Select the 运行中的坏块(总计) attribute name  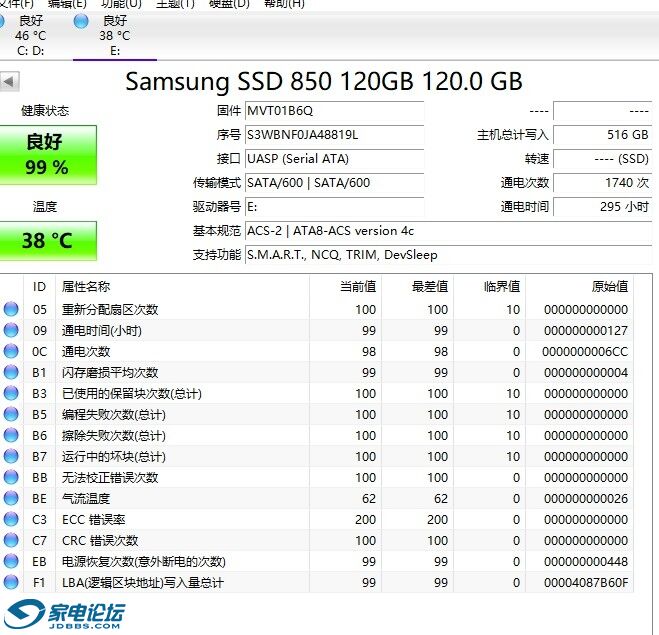coord(114,457)
